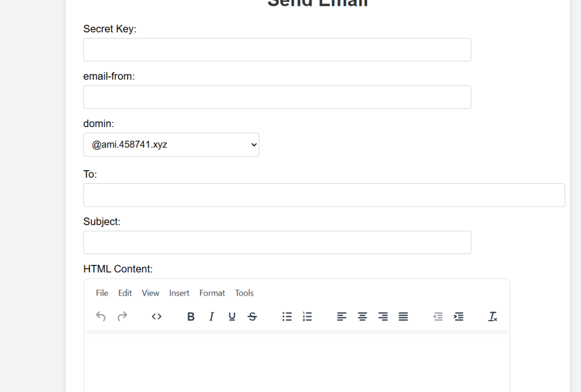Insert a bullet list
The image size is (581, 392).
[287, 317]
